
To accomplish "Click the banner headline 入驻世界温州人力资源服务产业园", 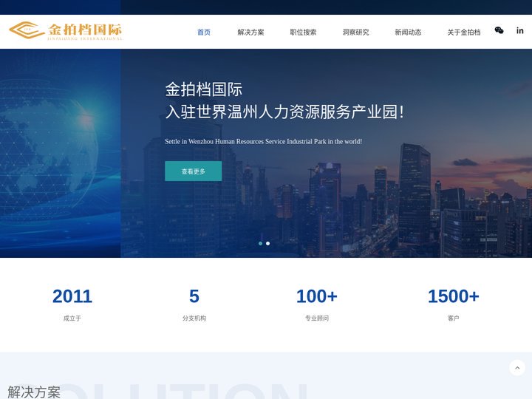I will [284, 112].
